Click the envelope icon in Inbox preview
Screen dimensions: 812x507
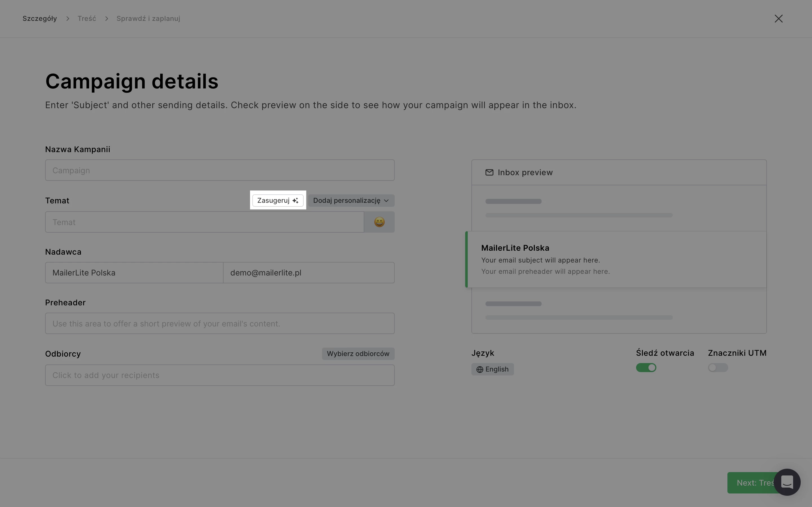[489, 172]
